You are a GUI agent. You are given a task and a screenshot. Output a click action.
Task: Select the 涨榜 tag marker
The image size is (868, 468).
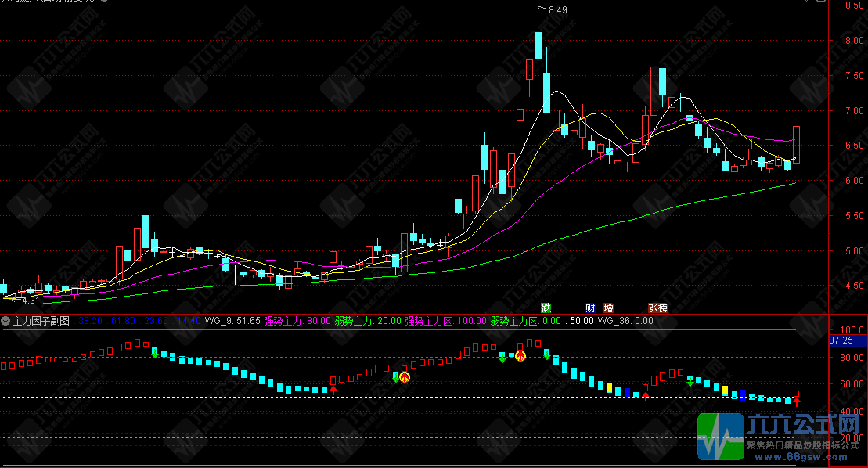pos(657,308)
